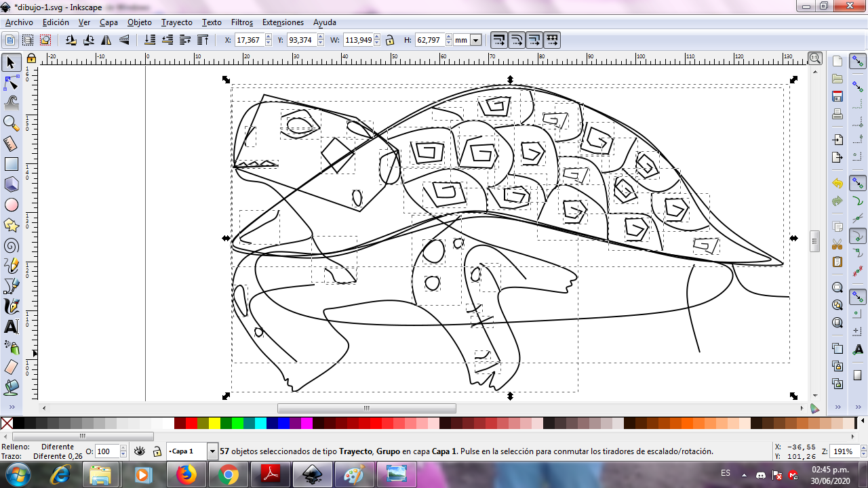Select the Bezier pen tool
The image size is (868, 488).
[x=11, y=286]
